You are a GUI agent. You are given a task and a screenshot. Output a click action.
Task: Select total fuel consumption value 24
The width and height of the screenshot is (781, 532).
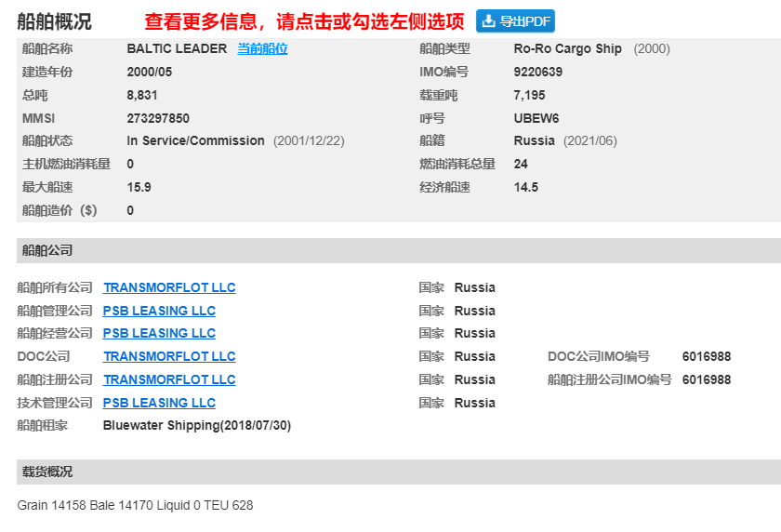tap(521, 164)
